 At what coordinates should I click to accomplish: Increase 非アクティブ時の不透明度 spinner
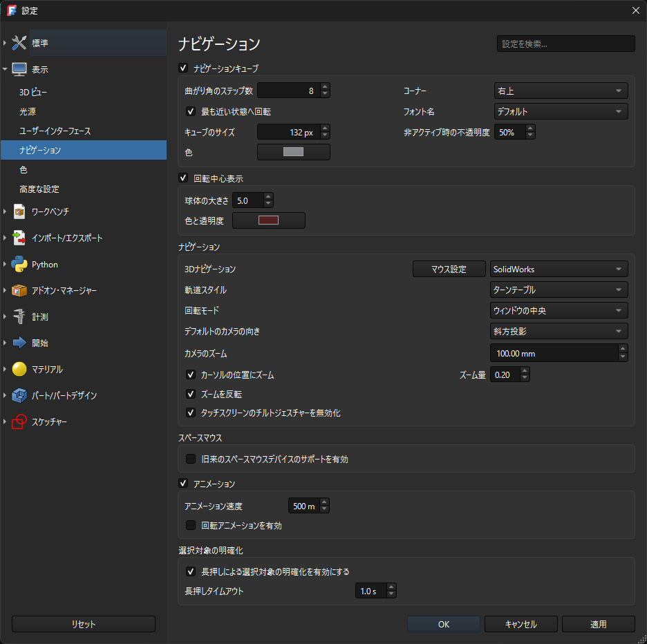530,129
